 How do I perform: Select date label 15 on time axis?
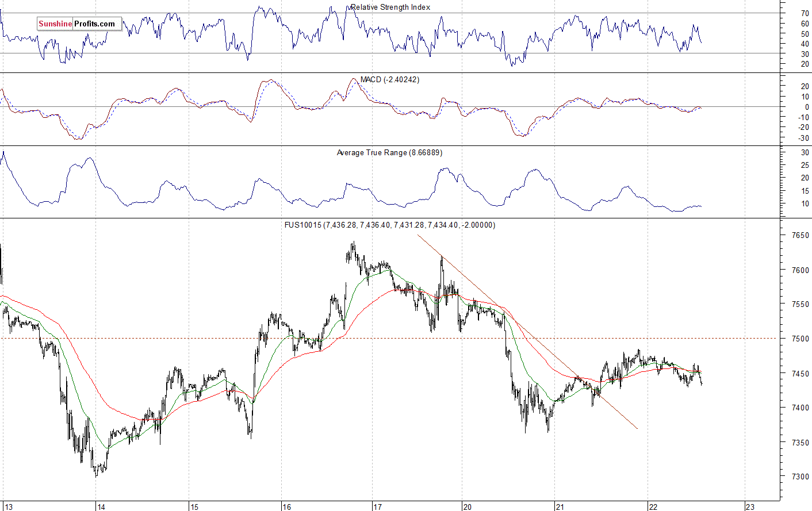194,506
